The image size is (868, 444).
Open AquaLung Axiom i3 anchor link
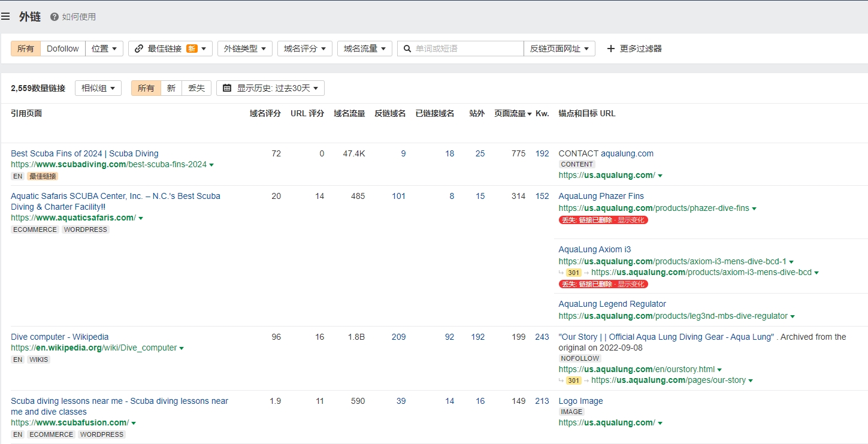[x=594, y=249]
